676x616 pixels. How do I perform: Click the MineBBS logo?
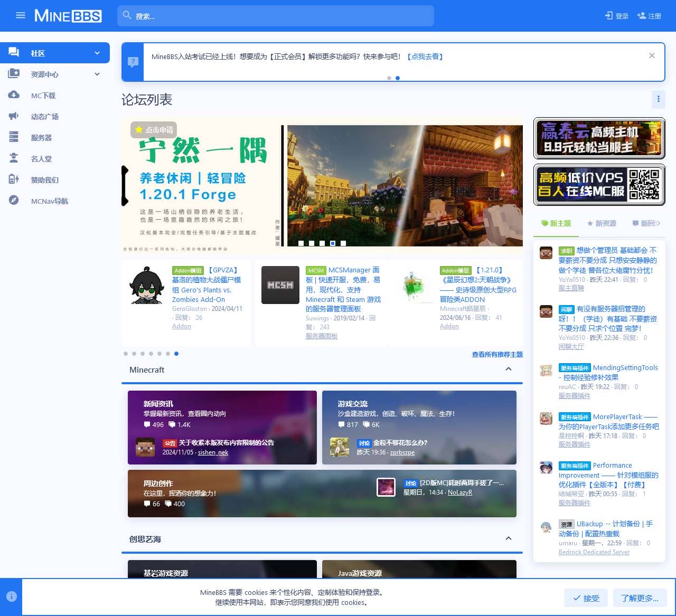tap(68, 16)
